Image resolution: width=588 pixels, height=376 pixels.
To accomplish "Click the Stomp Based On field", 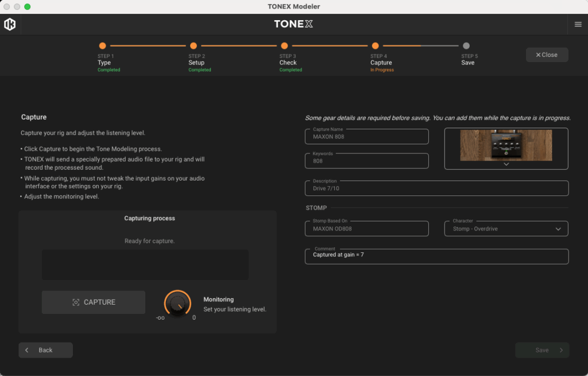I will click(x=367, y=228).
